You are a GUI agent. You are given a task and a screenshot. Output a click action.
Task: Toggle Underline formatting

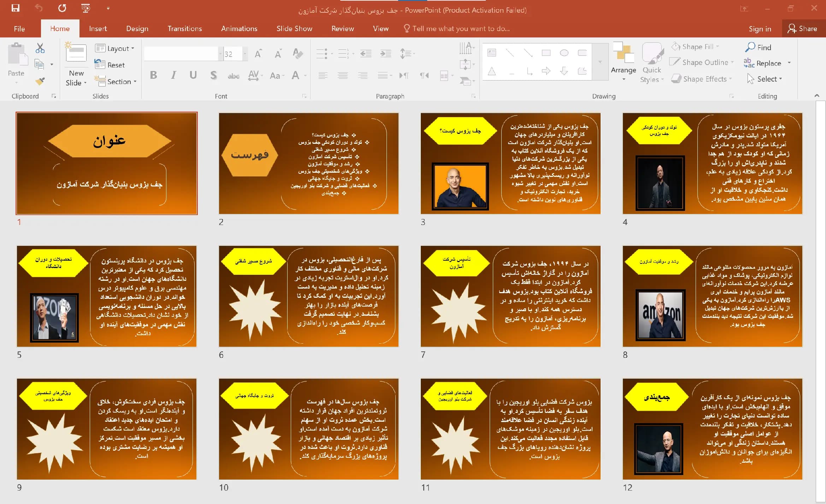tap(193, 75)
